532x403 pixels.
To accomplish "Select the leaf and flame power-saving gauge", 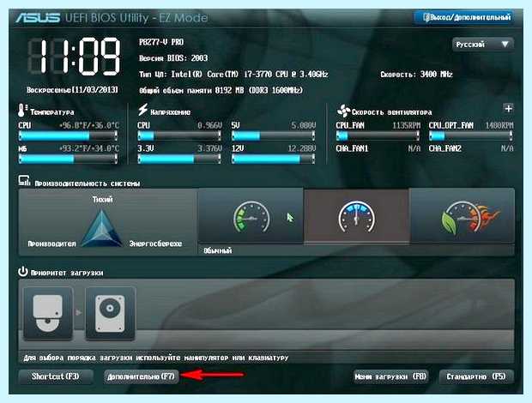I will point(470,218).
